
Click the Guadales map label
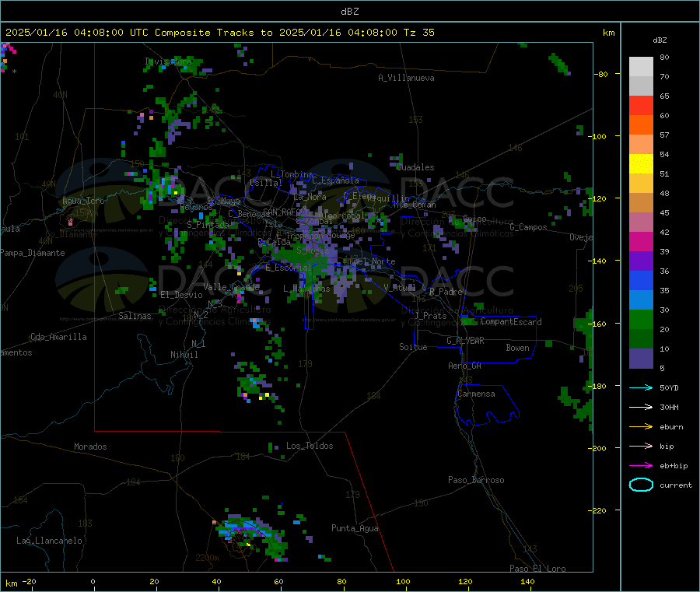pyautogui.click(x=415, y=167)
